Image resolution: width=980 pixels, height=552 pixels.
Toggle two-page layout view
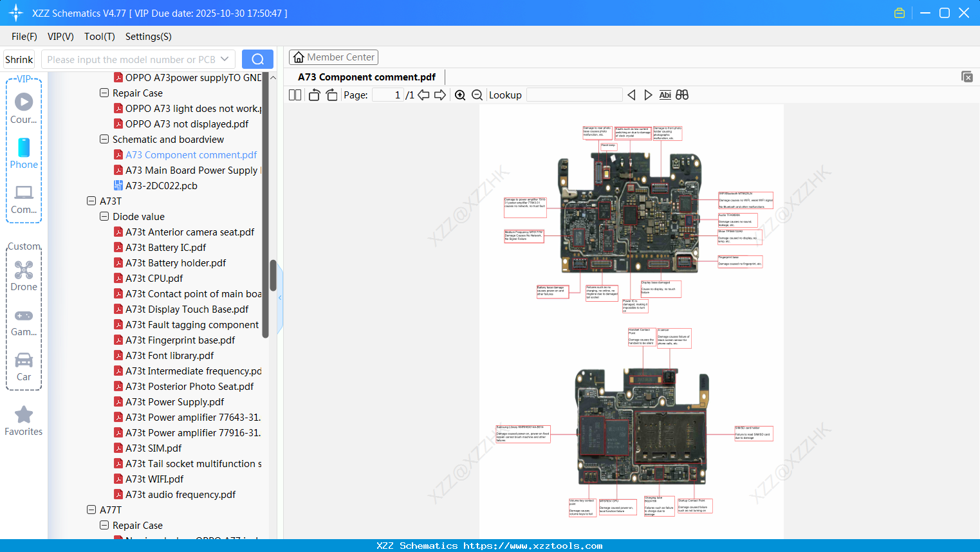[x=295, y=95]
